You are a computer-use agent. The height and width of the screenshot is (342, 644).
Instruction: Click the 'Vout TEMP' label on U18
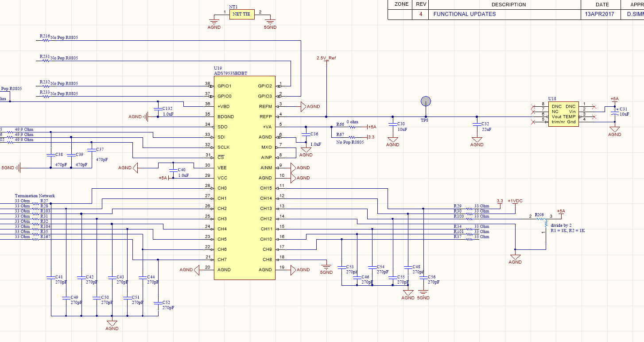pos(563,117)
